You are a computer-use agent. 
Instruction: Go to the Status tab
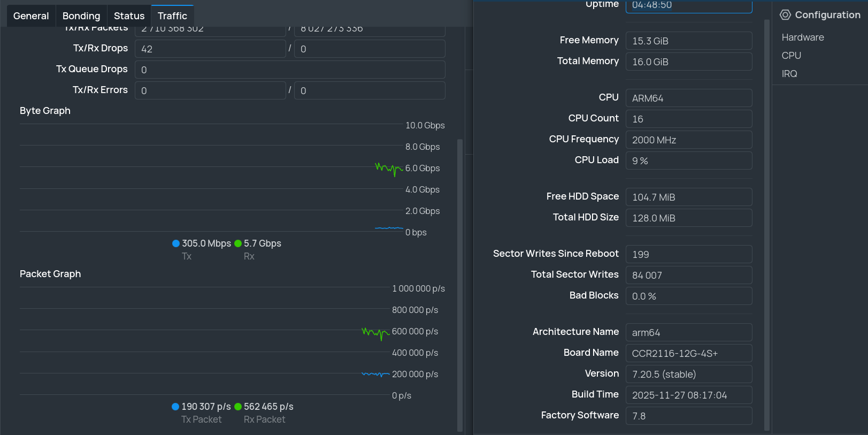129,16
